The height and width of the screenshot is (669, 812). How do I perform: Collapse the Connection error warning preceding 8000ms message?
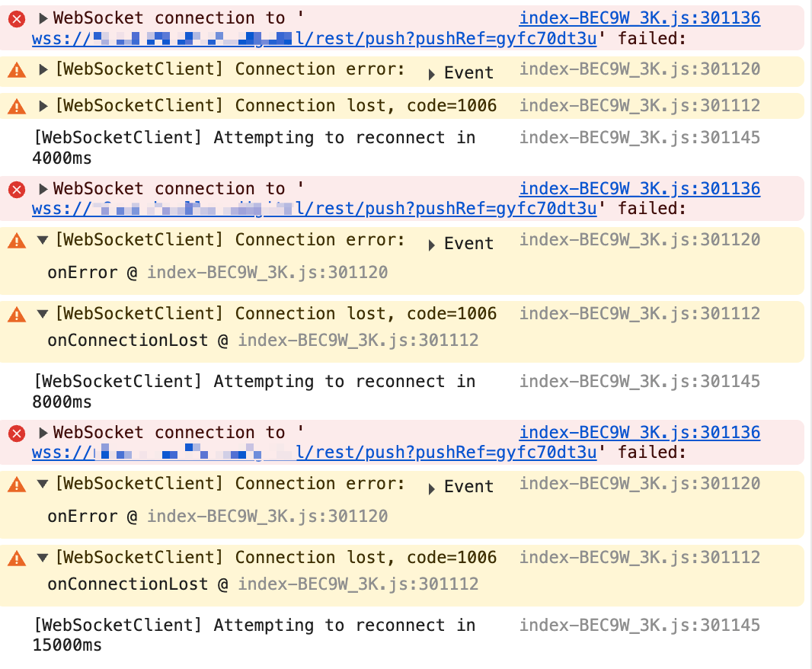[x=43, y=240]
